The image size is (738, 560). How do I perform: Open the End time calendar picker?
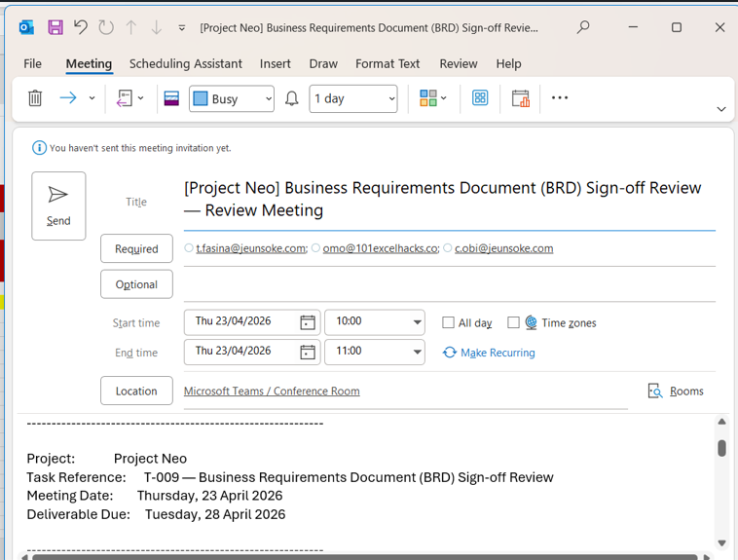[x=308, y=352]
